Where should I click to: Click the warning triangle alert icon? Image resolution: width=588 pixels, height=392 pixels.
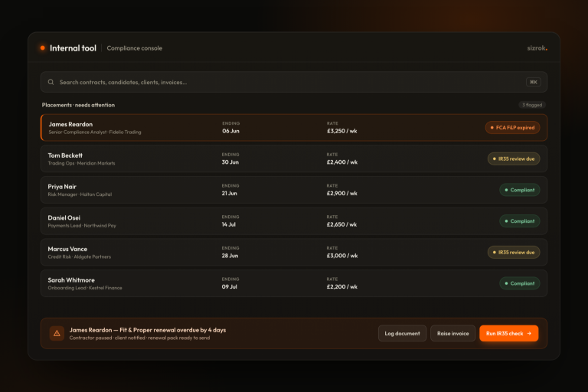[57, 333]
